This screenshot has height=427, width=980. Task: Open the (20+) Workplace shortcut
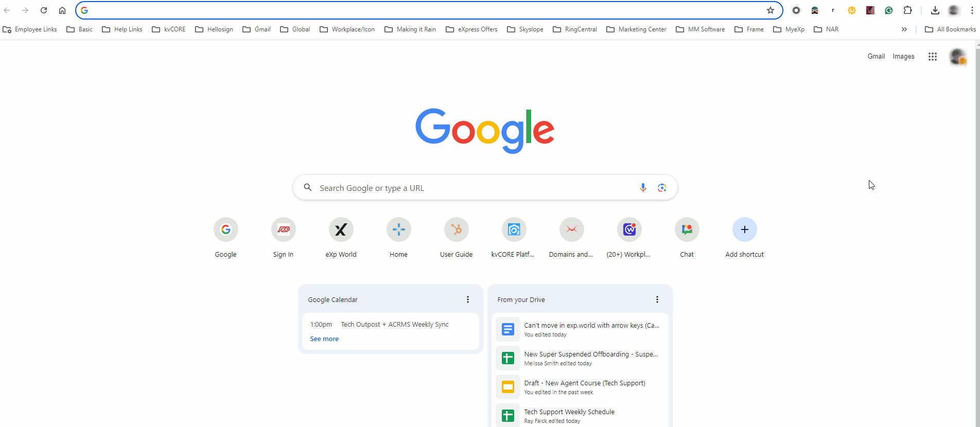(629, 239)
